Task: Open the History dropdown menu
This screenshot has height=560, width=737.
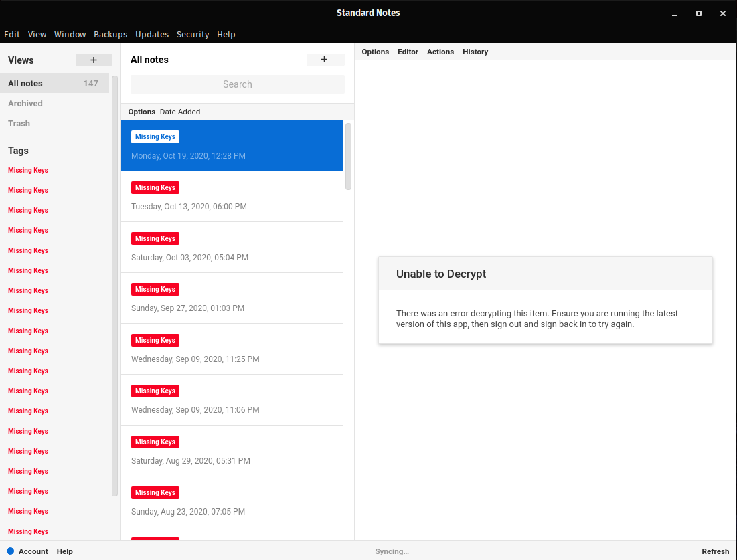Action: 475,52
